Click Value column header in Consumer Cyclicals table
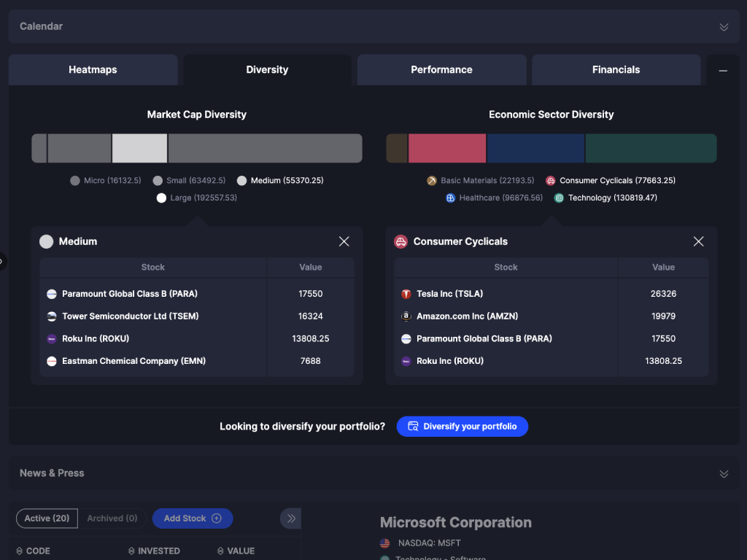 click(664, 267)
